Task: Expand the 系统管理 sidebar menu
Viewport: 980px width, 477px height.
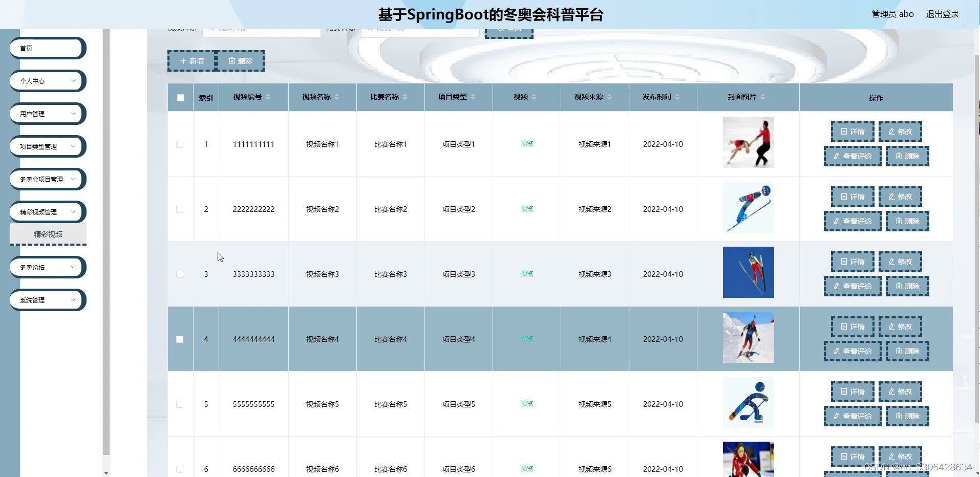Action: click(x=48, y=300)
